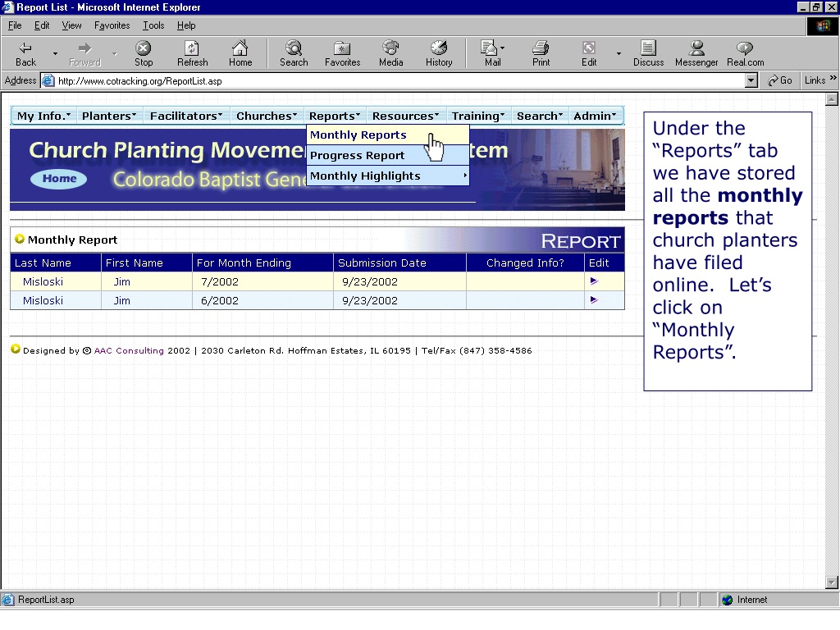Viewport: 840px width, 630px height.
Task: Open the Help menu
Action: [x=186, y=25]
